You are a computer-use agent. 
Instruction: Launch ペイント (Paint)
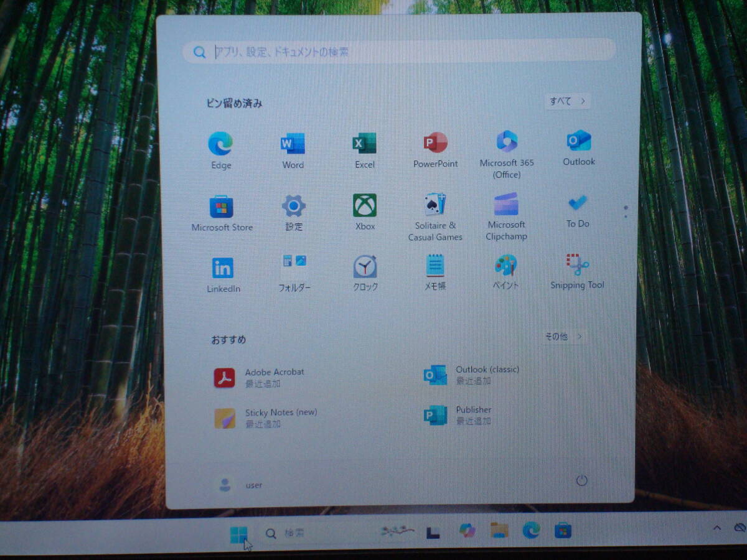pyautogui.click(x=505, y=271)
